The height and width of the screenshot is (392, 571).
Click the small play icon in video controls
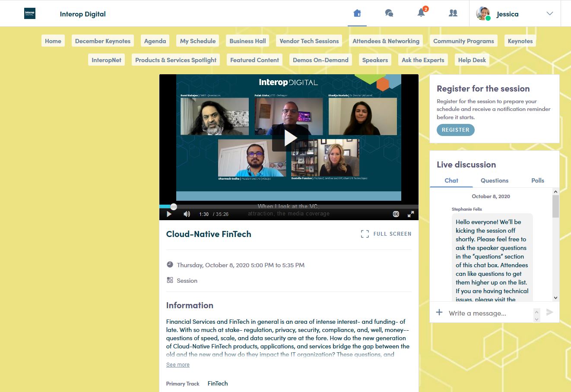[x=169, y=214]
